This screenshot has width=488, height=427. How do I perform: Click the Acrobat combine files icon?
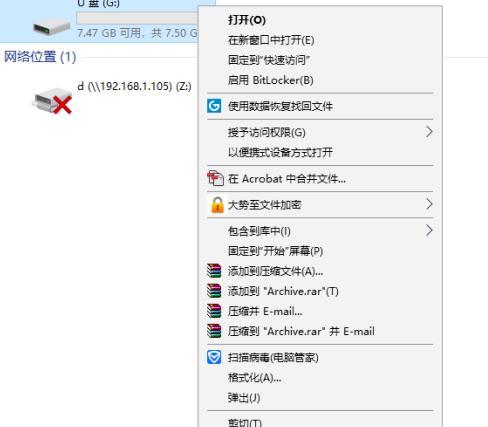coord(215,178)
